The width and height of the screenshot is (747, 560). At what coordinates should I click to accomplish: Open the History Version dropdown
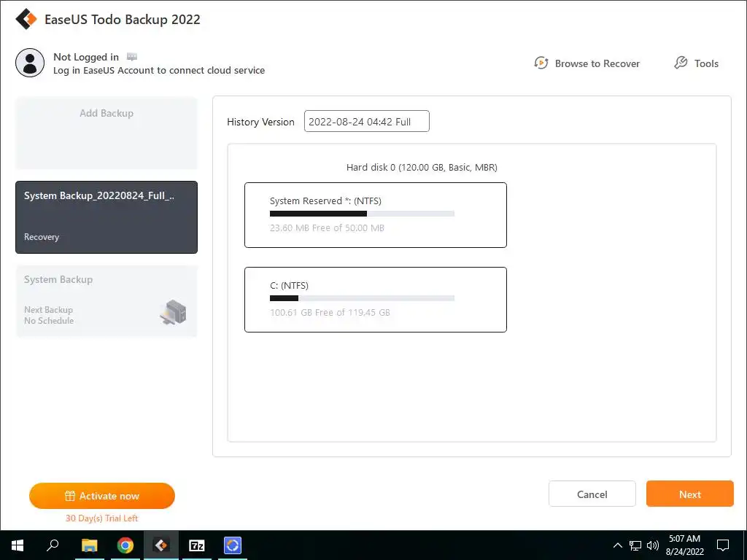click(x=367, y=122)
